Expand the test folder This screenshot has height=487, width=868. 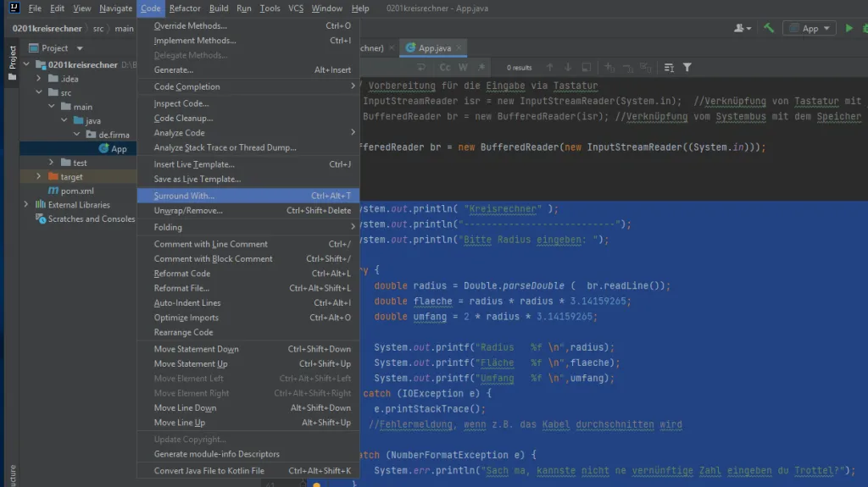tap(52, 162)
